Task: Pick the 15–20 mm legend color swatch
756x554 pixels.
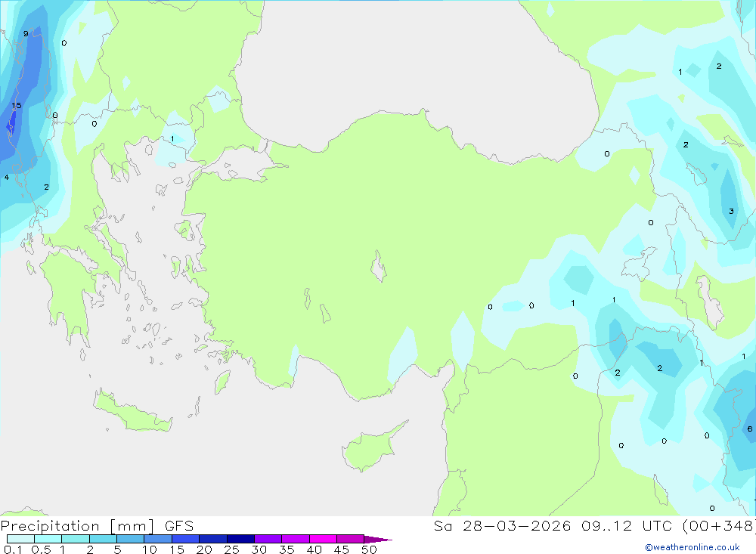Action: pos(186,539)
